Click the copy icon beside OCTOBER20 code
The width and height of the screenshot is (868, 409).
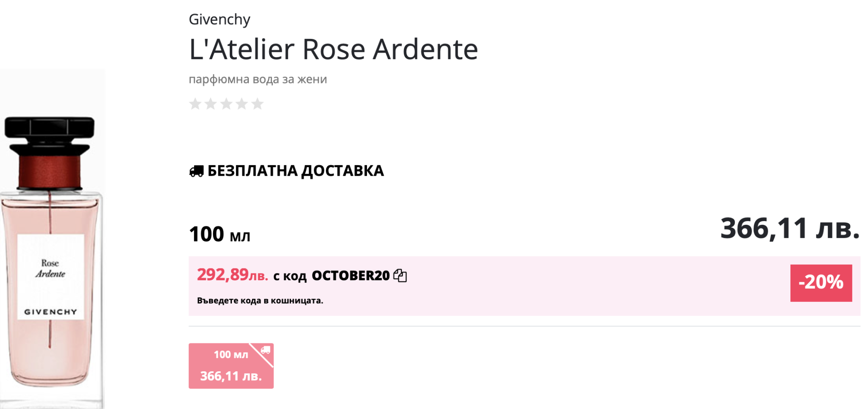click(x=400, y=276)
